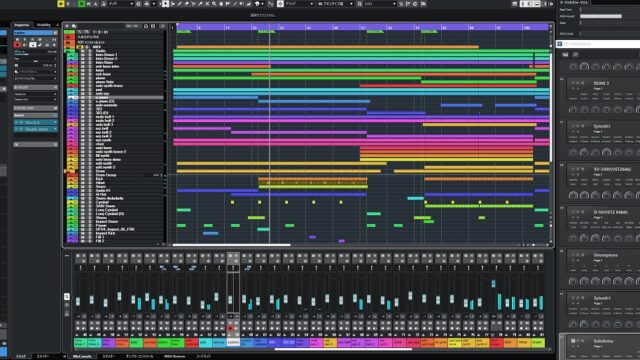Select the Split scissors tool

pyautogui.click(x=193, y=4)
